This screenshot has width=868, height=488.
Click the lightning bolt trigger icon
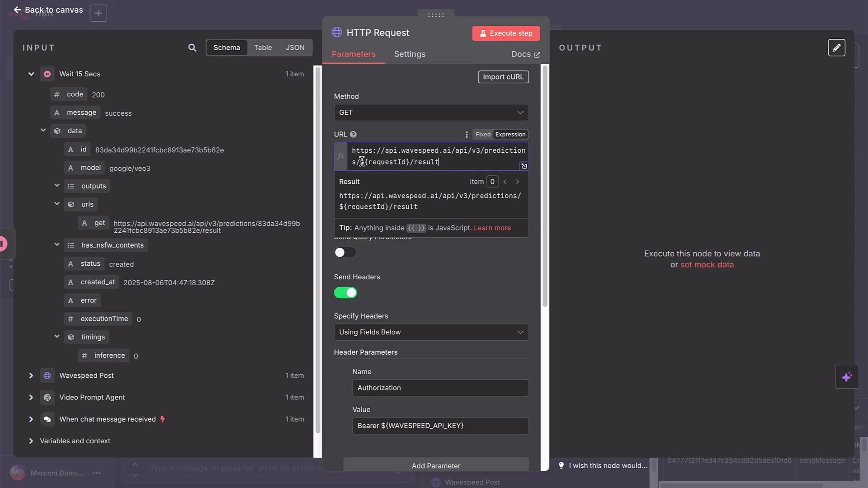click(x=163, y=419)
